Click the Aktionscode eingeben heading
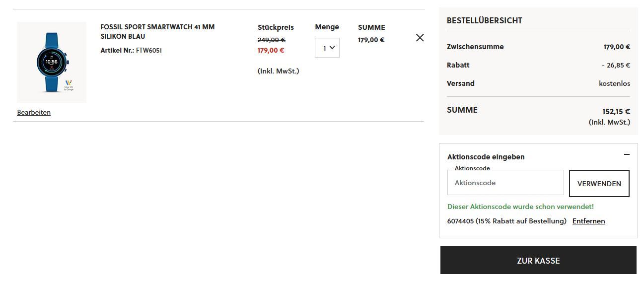This screenshot has height=282, width=644. tap(486, 157)
